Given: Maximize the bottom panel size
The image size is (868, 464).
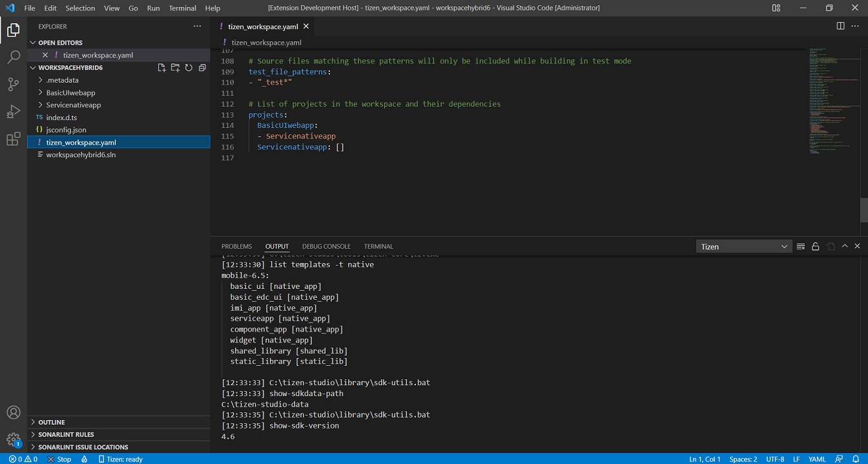Looking at the screenshot, I should click(x=845, y=246).
